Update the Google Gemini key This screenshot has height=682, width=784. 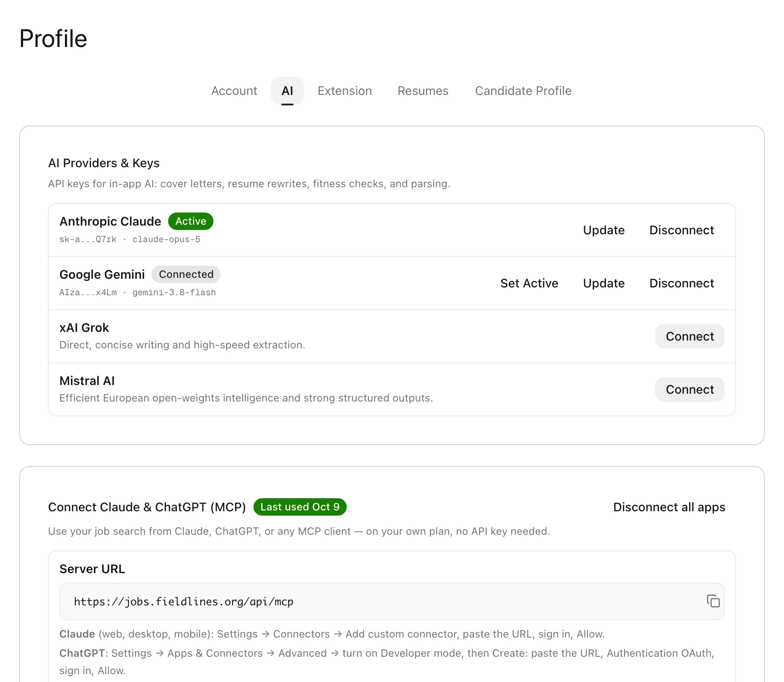pyautogui.click(x=604, y=283)
